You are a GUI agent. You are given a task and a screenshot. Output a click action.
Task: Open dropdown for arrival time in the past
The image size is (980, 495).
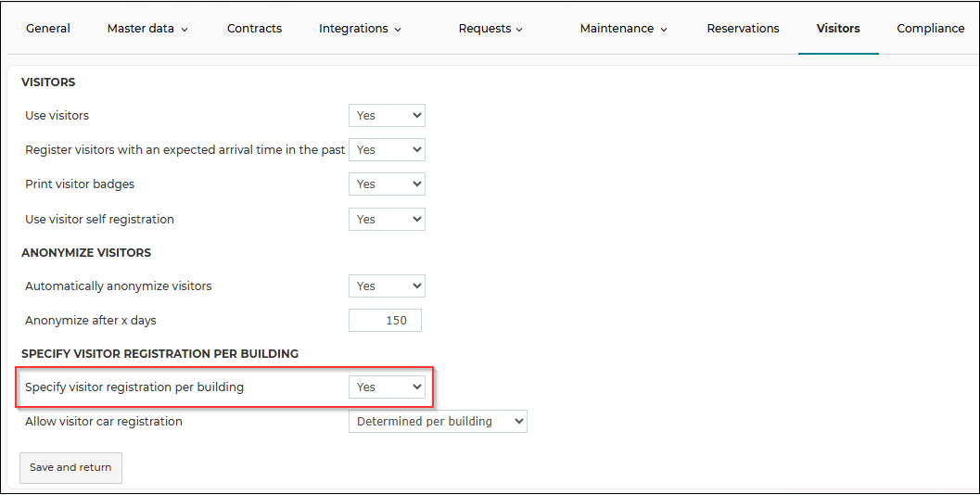point(387,150)
